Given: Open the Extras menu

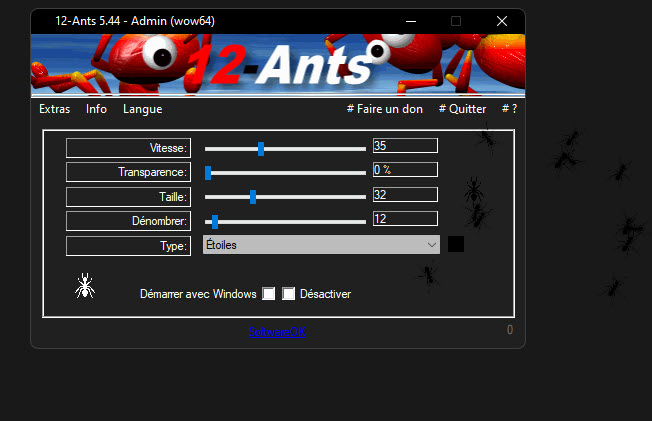Looking at the screenshot, I should point(54,109).
